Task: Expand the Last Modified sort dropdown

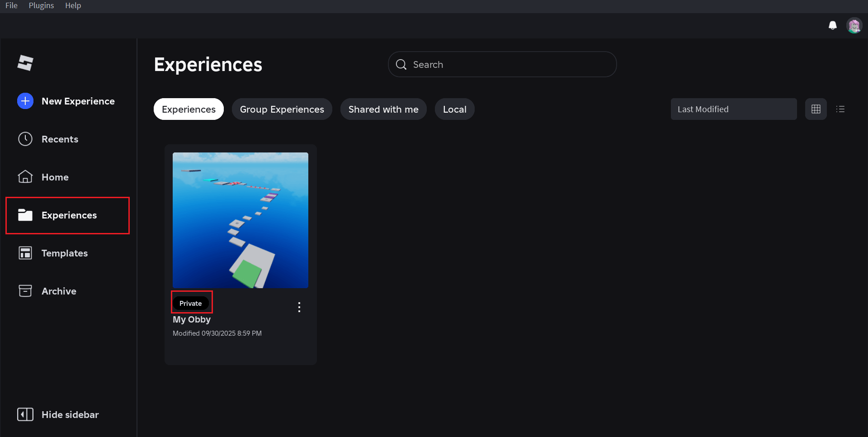Action: click(733, 109)
